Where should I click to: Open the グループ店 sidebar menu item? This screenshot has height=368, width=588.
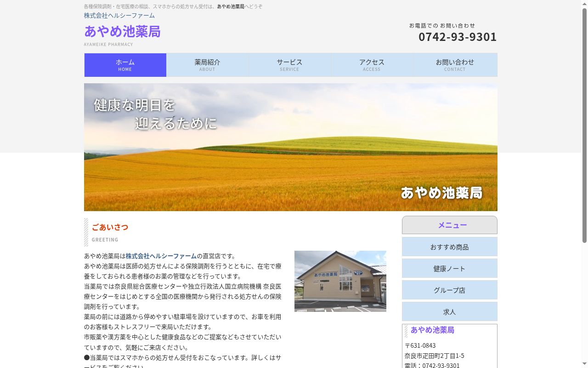tap(449, 290)
